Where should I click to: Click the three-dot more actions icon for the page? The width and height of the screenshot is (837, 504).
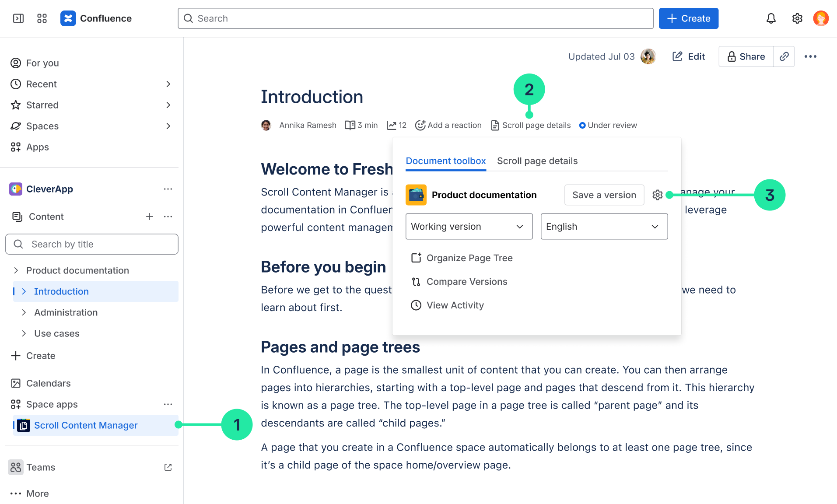810,56
